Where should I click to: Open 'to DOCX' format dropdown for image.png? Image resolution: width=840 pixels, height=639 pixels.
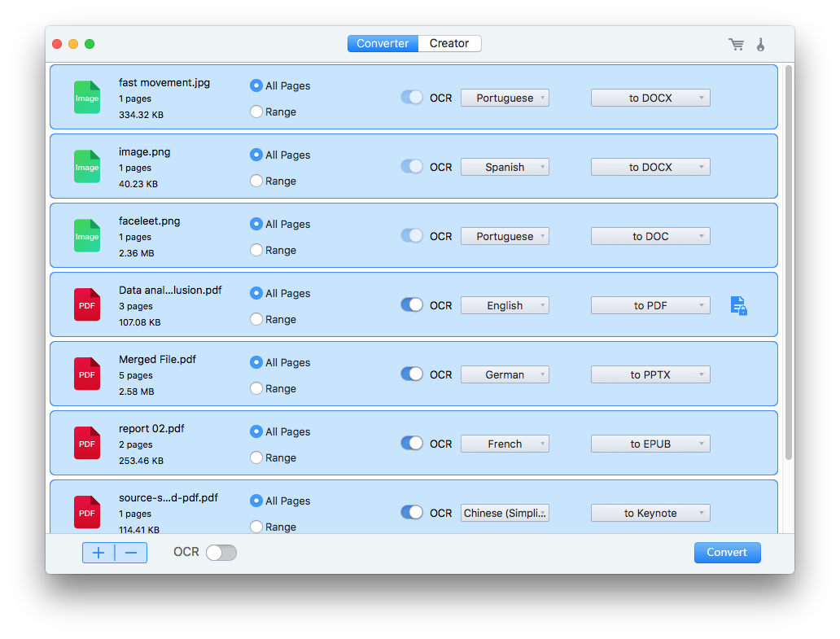click(650, 167)
